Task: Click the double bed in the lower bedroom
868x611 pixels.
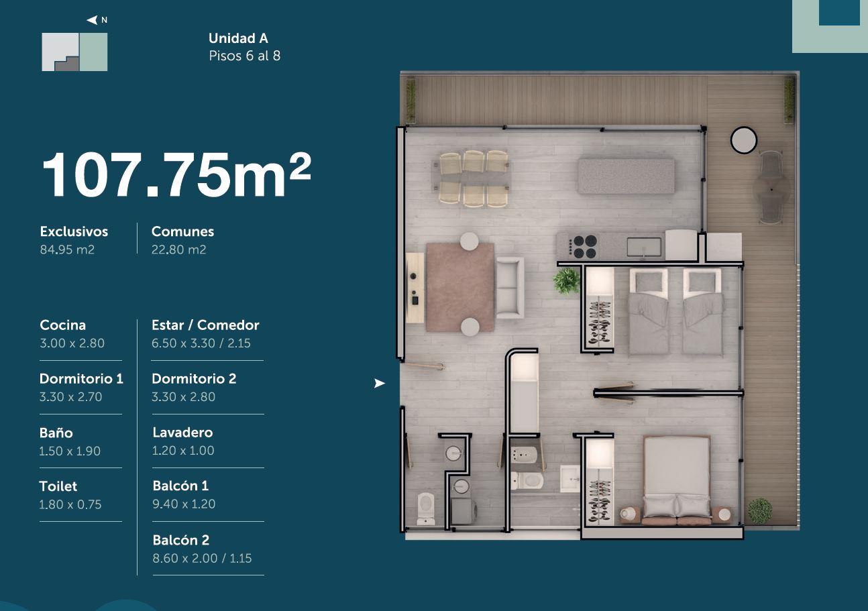Action: pyautogui.click(x=676, y=480)
